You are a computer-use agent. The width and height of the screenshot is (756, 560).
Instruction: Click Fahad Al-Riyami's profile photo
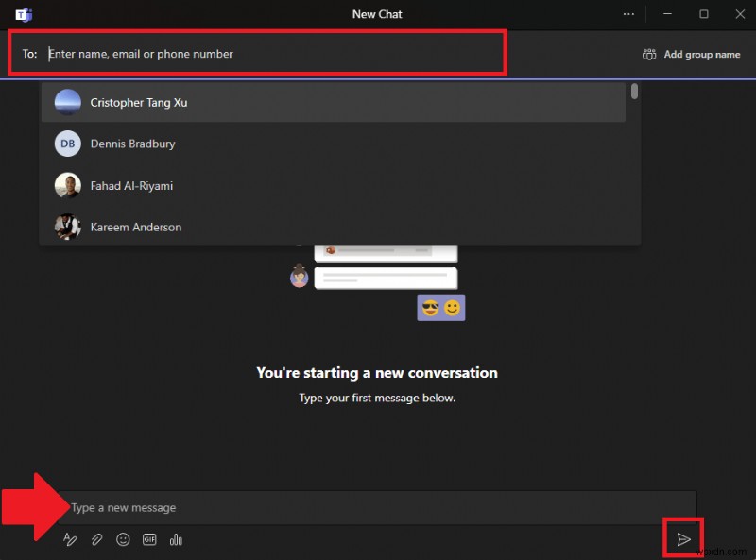(67, 185)
